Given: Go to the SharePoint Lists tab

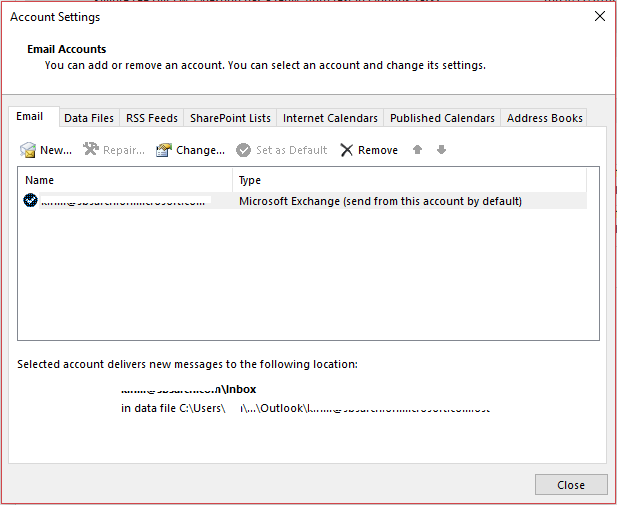Looking at the screenshot, I should 230,118.
